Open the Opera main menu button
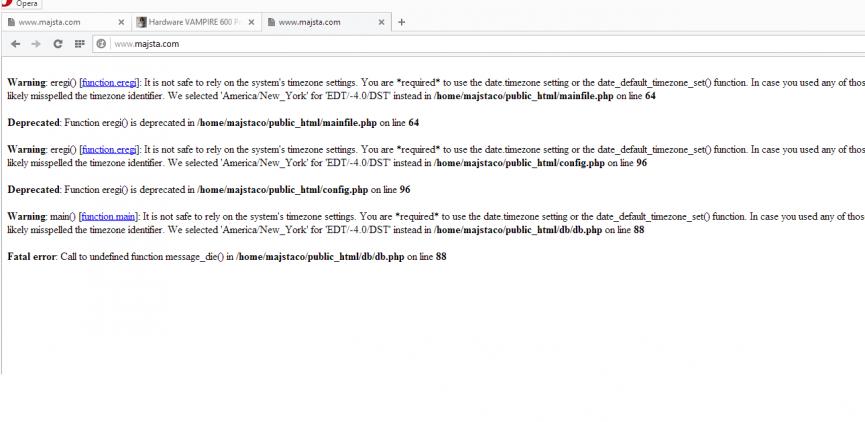This screenshot has height=422, width=865. 20,4
